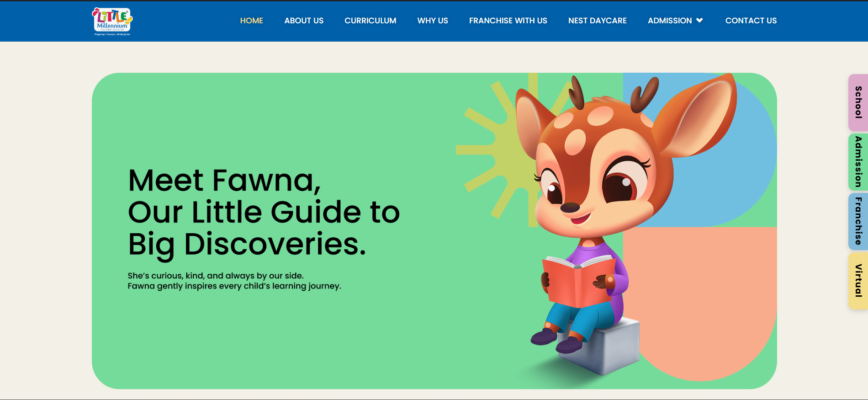Expand the ADMISSION dropdown menu

point(675,21)
